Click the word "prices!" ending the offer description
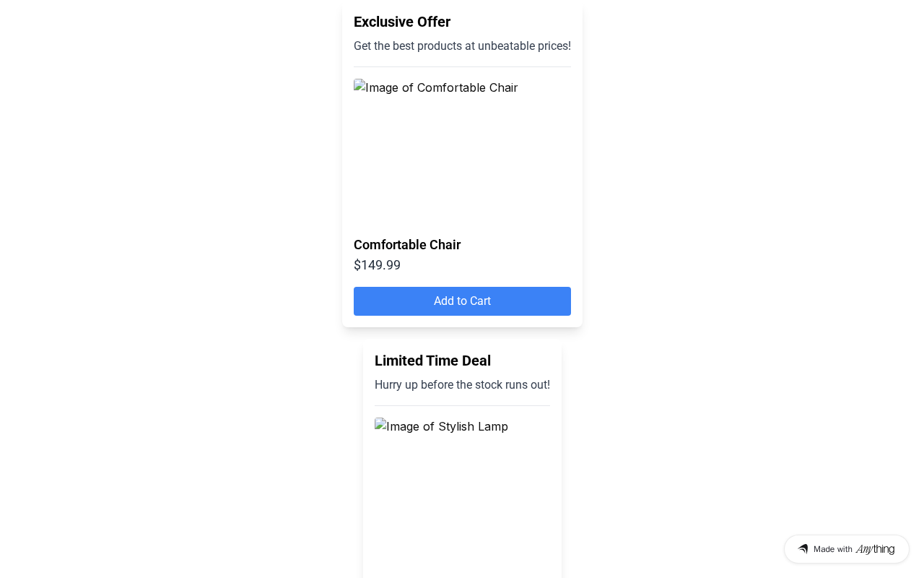 pyautogui.click(x=552, y=46)
